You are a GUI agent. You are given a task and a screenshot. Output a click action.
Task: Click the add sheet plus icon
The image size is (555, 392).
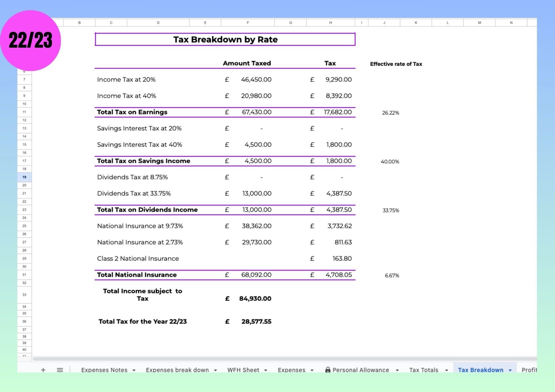coord(43,370)
